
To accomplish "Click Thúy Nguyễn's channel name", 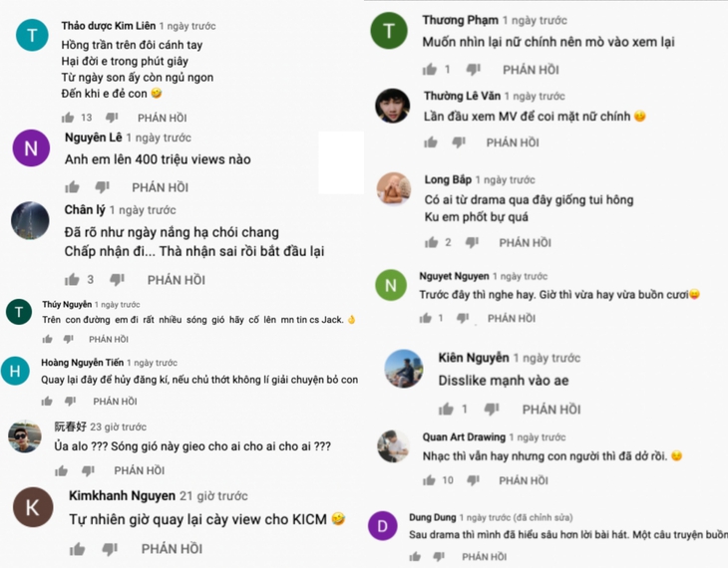I will [67, 304].
